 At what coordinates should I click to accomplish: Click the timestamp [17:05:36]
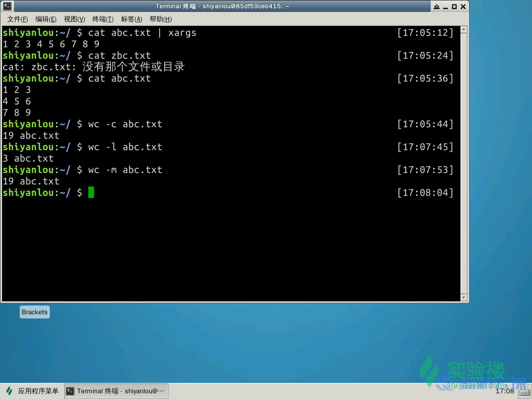click(425, 78)
